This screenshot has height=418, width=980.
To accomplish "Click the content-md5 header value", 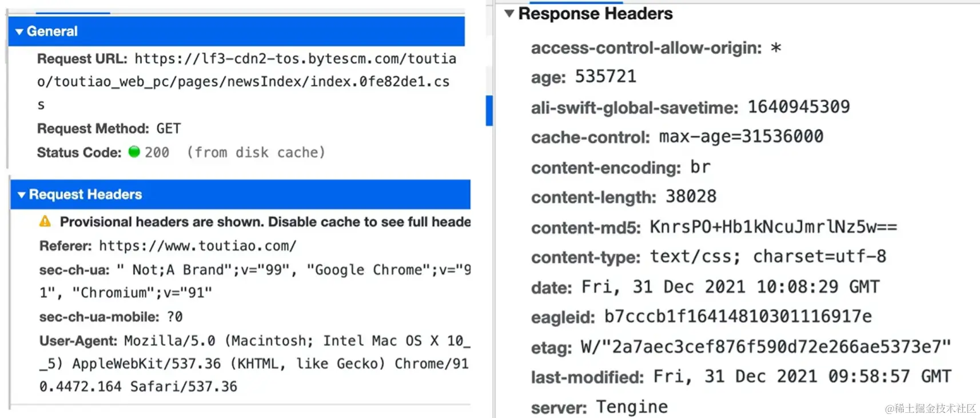I will [774, 227].
